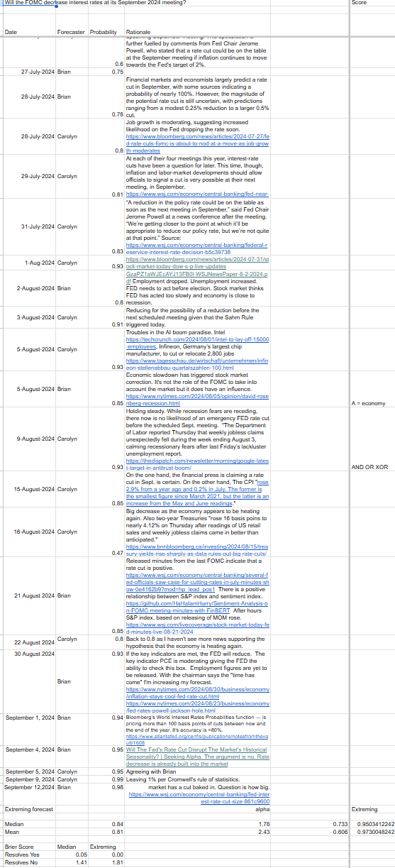Open the NYTimes inflation-stays-cool link
The height and width of the screenshot is (868, 395).
[x=196, y=692]
